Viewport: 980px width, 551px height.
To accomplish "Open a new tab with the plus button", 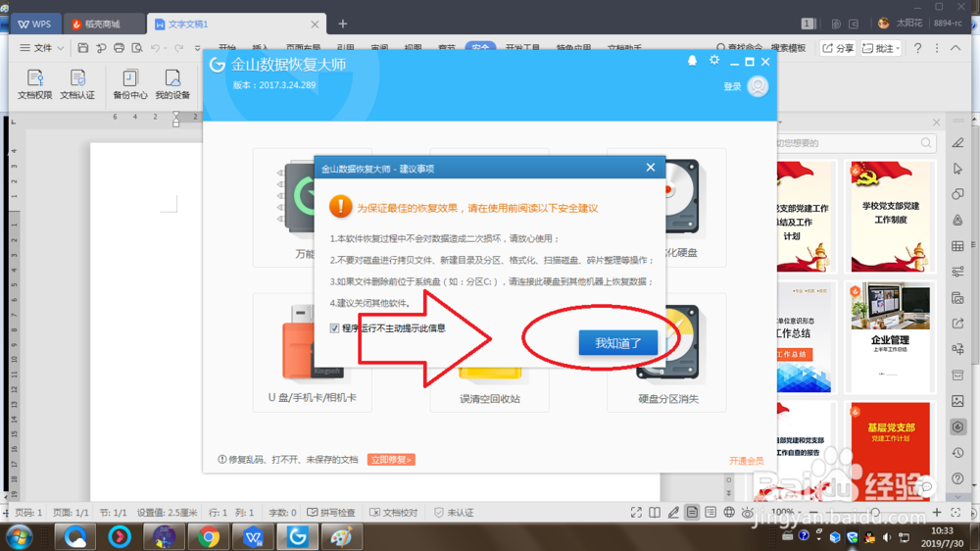I will pos(342,24).
